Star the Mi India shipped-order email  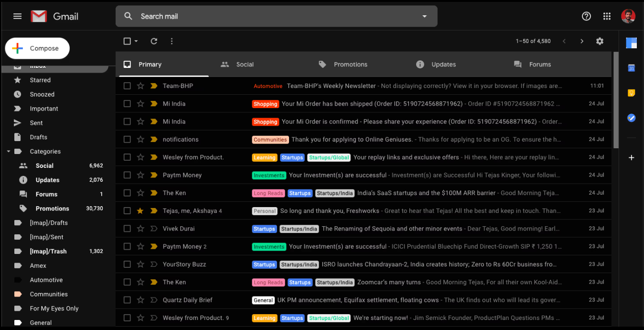[x=140, y=103]
